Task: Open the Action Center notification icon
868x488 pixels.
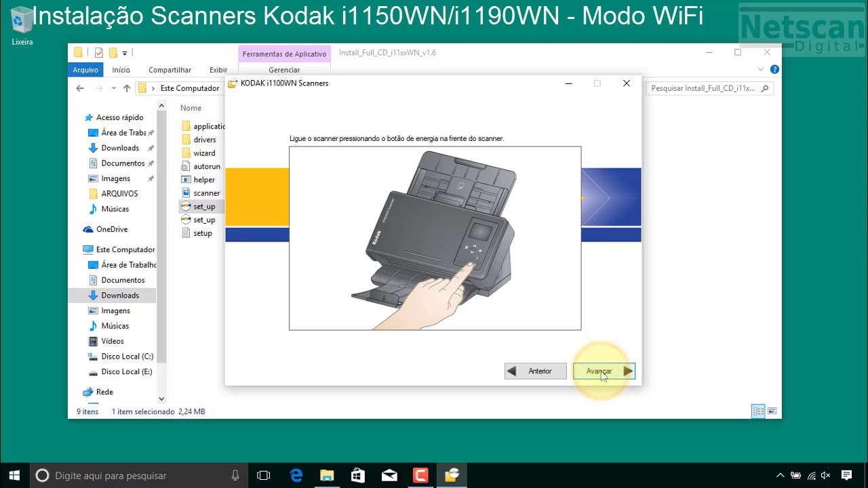Action: coord(846,475)
